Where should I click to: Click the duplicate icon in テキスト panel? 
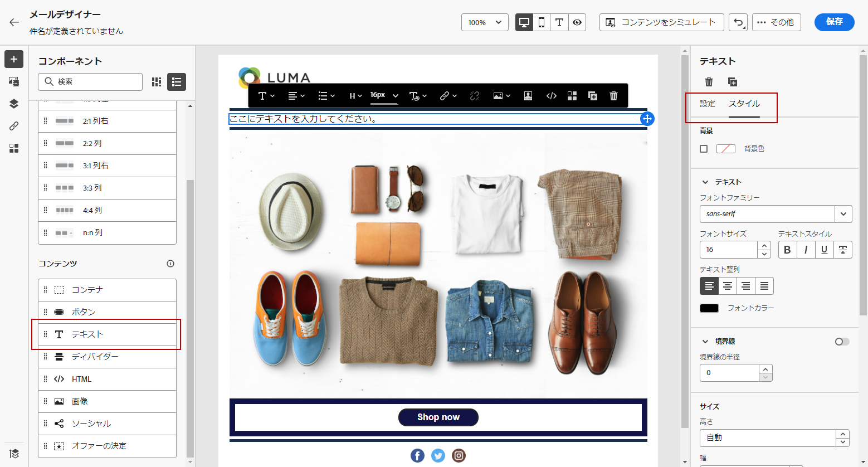pyautogui.click(x=733, y=82)
